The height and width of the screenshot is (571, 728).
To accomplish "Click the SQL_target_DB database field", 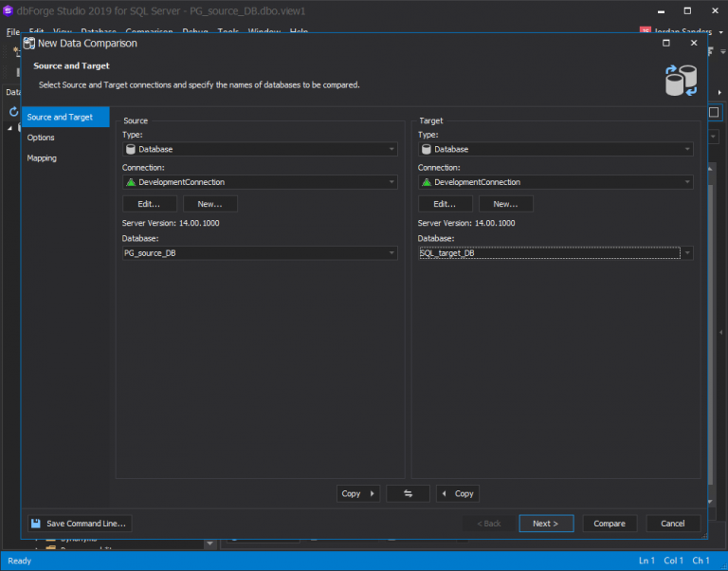I will coord(548,253).
